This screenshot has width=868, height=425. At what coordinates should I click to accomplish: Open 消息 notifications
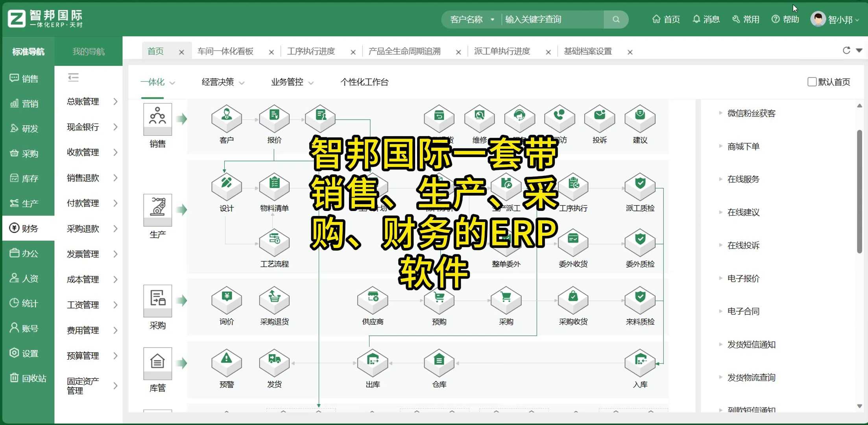(x=706, y=19)
